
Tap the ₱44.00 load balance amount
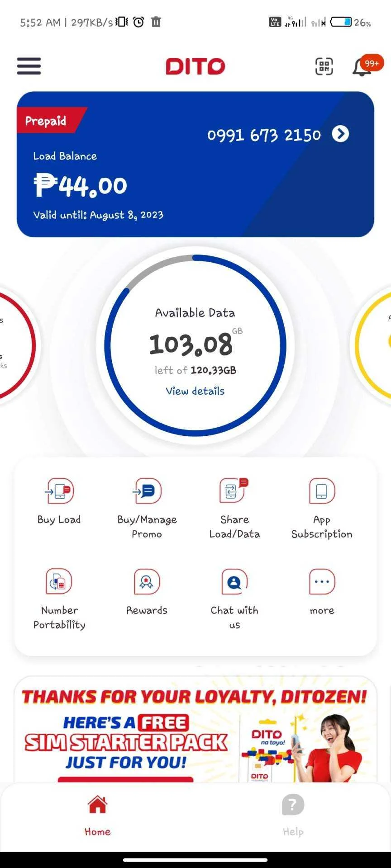click(x=80, y=185)
